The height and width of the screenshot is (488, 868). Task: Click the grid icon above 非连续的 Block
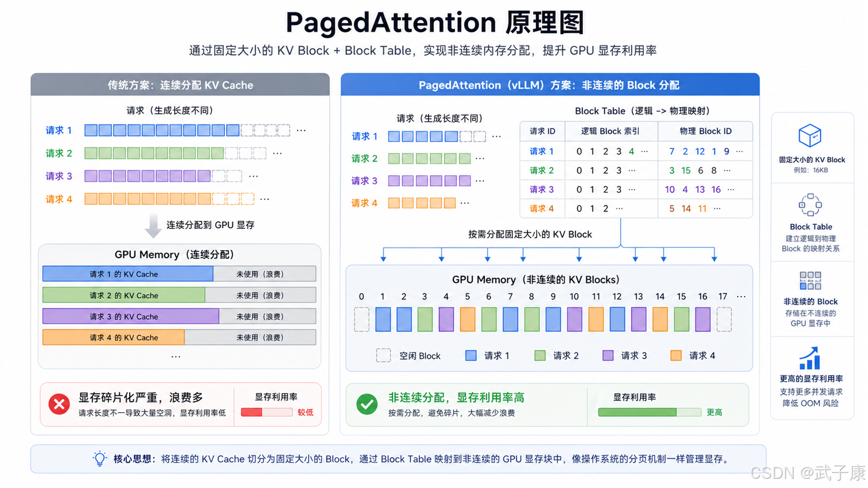click(x=810, y=281)
